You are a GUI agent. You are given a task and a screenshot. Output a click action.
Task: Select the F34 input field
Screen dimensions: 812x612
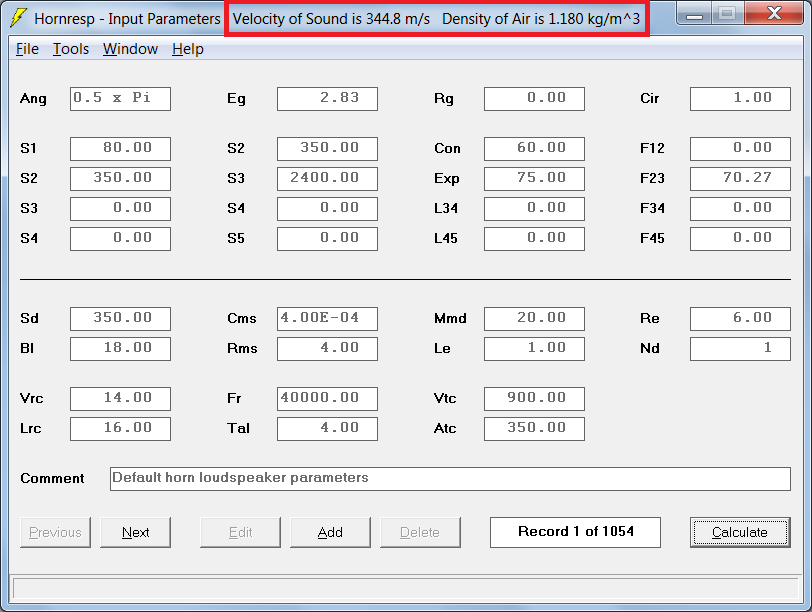[740, 209]
